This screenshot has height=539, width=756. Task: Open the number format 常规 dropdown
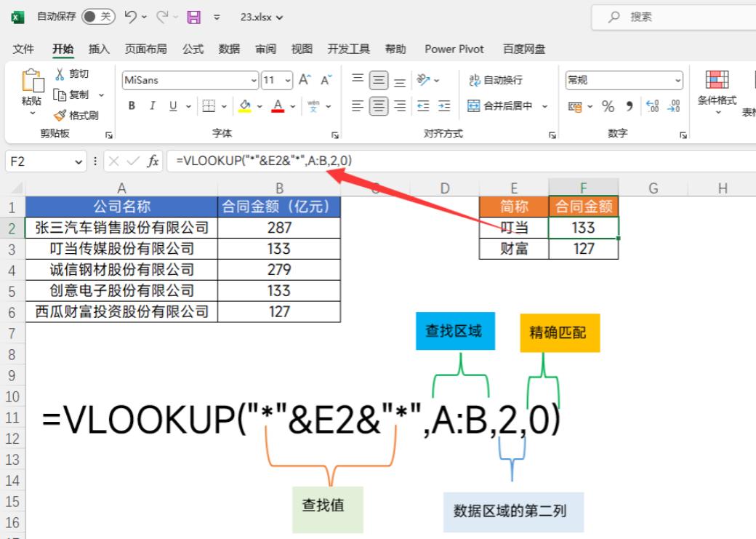coord(677,81)
